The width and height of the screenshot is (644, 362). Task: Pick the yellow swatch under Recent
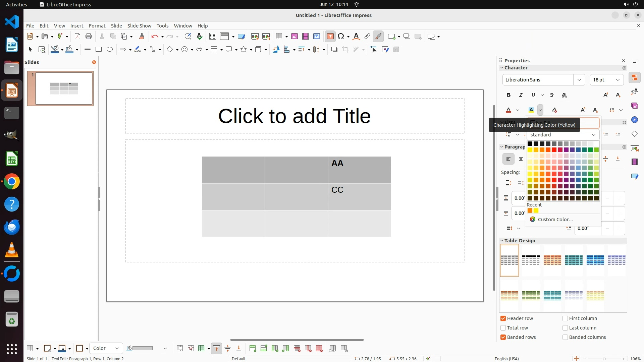coord(536,211)
